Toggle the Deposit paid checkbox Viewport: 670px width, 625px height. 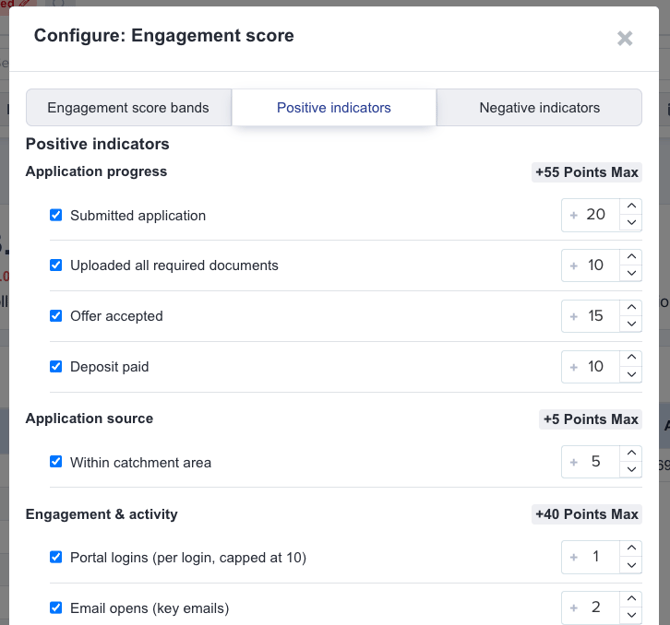click(x=56, y=366)
